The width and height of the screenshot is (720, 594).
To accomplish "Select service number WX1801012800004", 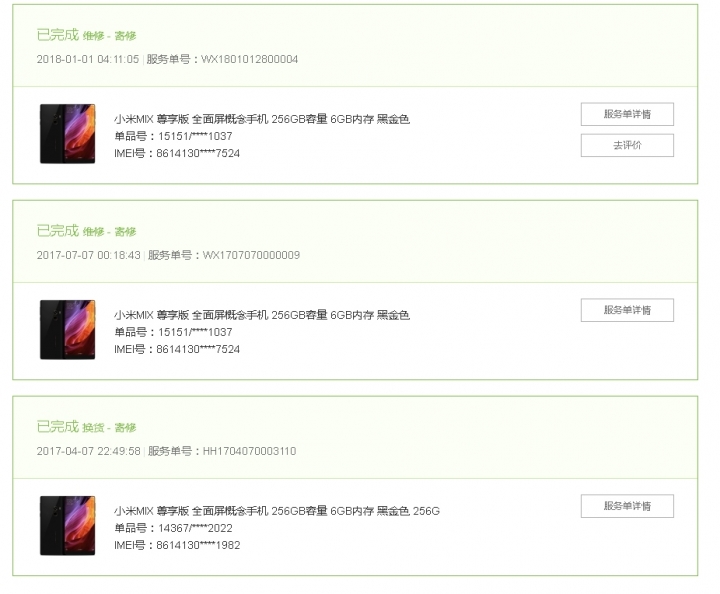I will tap(249, 59).
